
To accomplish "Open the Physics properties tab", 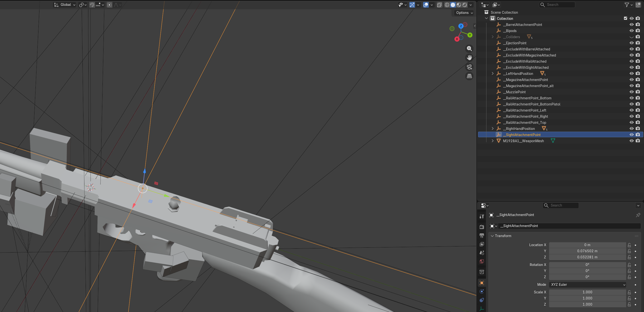I will click(x=482, y=291).
